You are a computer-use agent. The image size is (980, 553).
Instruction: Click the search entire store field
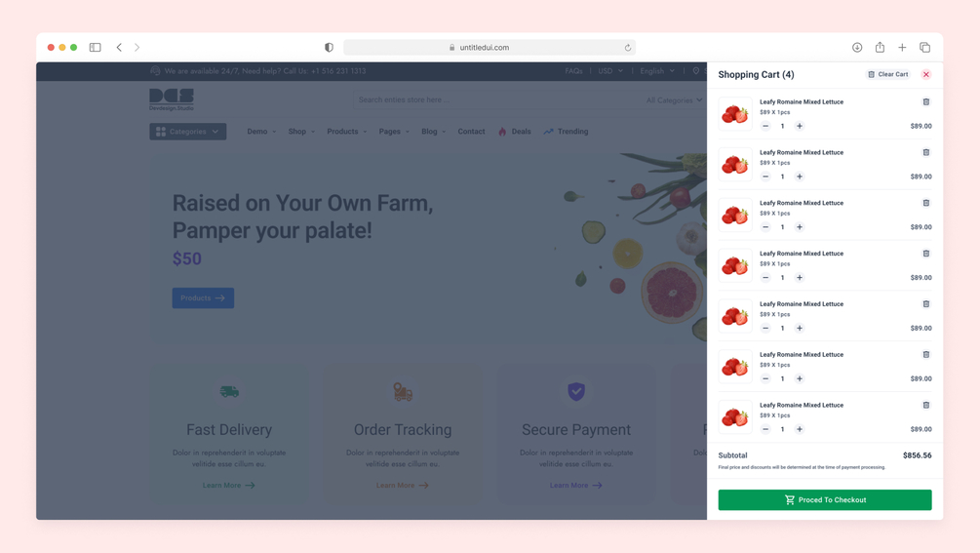point(498,100)
